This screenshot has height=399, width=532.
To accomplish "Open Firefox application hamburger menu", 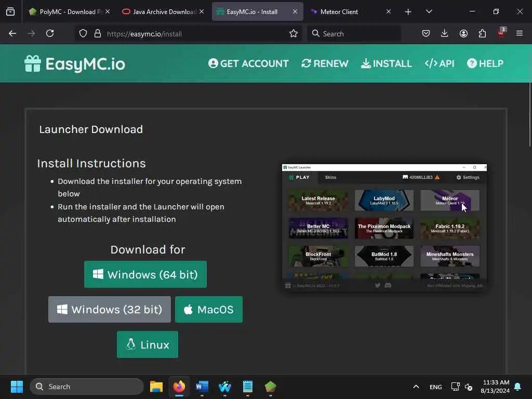I will click(520, 33).
